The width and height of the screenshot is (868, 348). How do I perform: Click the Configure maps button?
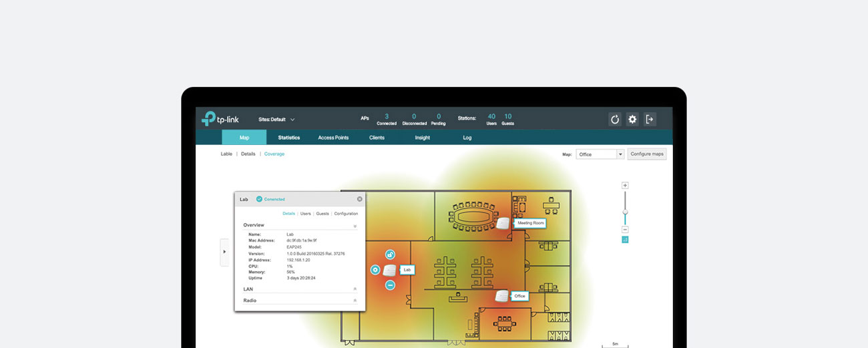(x=646, y=154)
